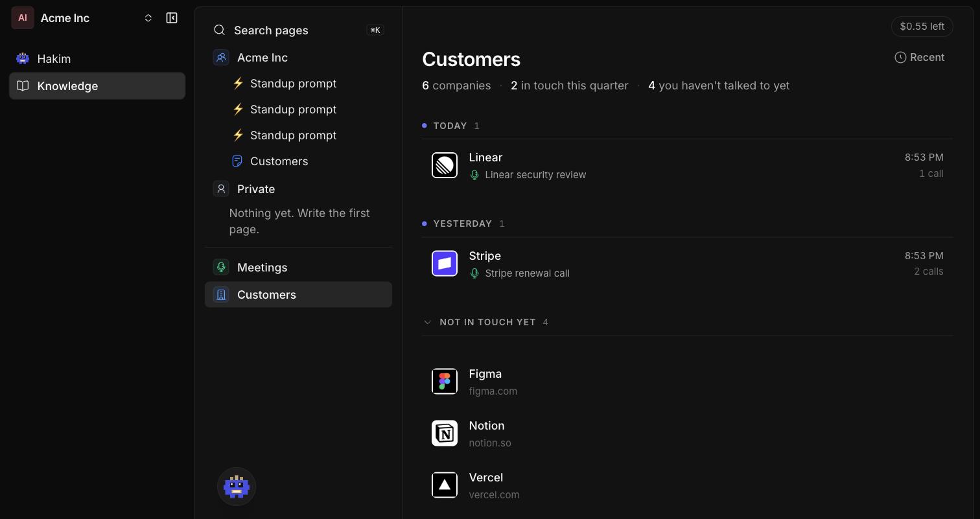980x519 pixels.
Task: Click the Acme Inc people icon
Action: (221, 58)
